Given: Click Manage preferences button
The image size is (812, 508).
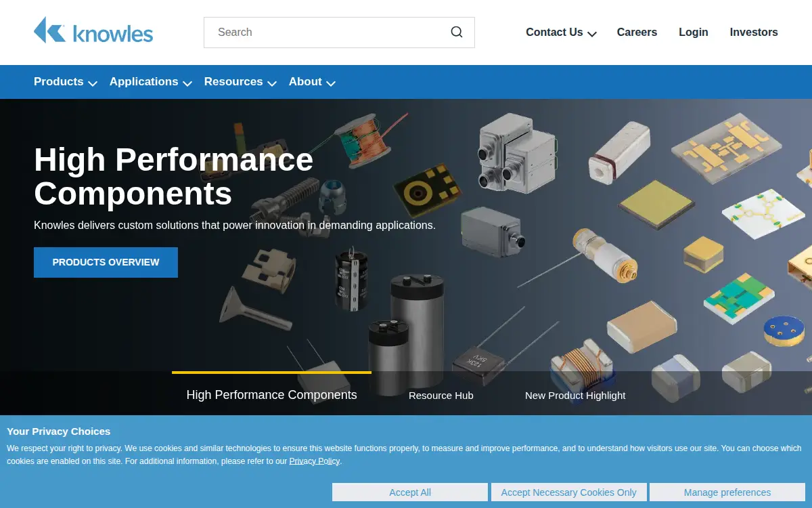Looking at the screenshot, I should 727,492.
